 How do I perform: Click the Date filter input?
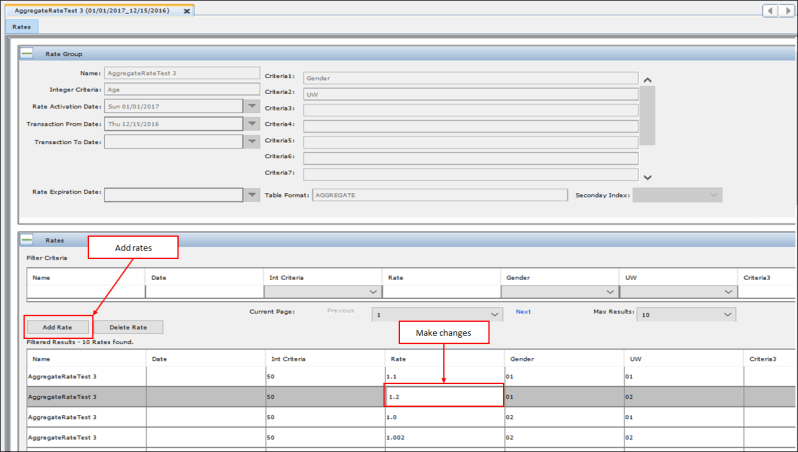(204, 292)
